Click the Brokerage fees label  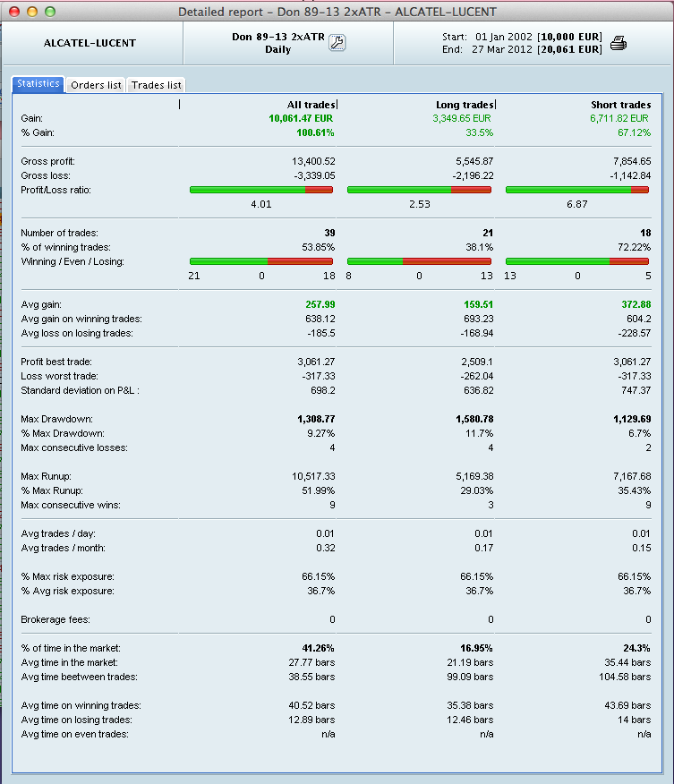pos(55,620)
